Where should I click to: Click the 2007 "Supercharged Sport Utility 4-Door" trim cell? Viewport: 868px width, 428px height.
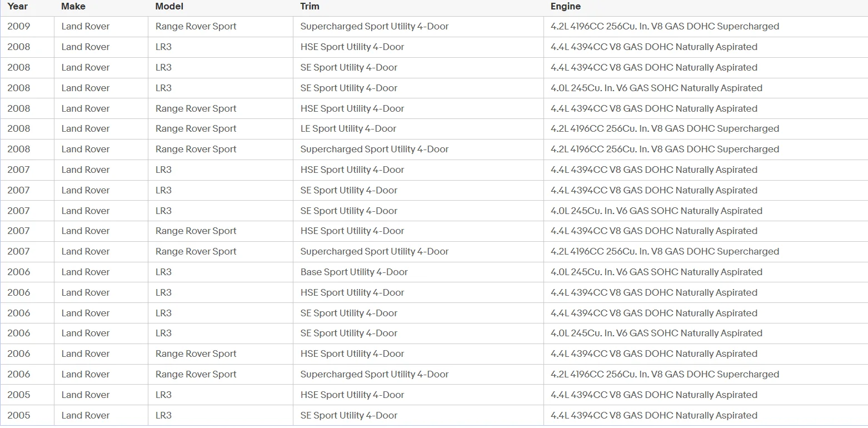click(375, 252)
